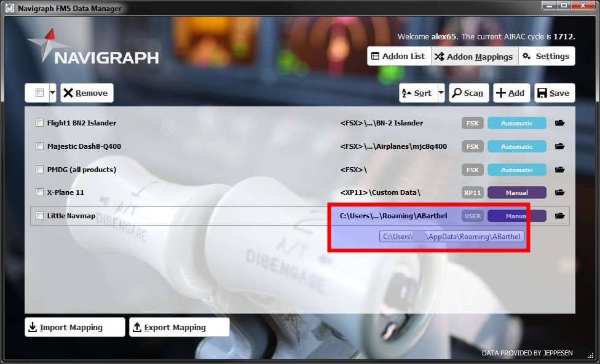Toggle Automatic mode for Flight1 BN2 Islander
The height and width of the screenshot is (364, 600).
pos(516,123)
